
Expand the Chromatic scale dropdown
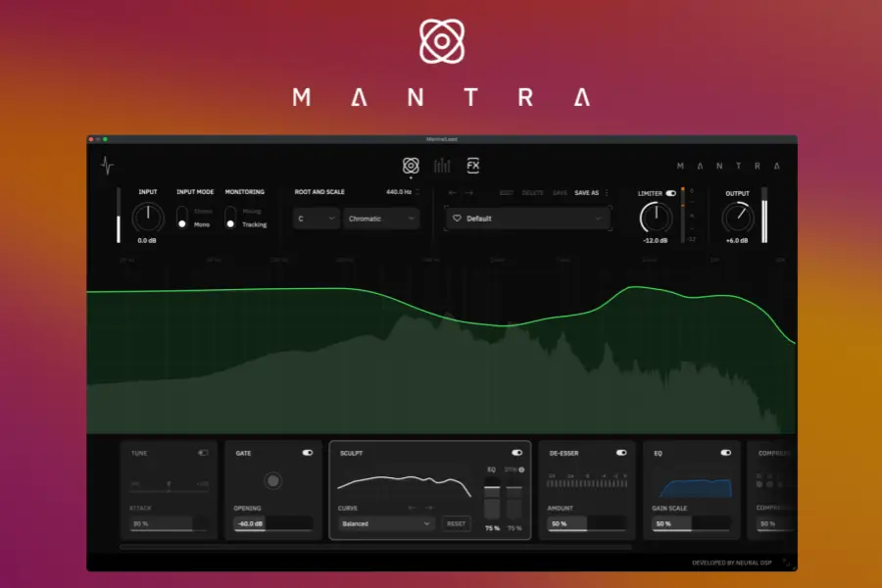coord(380,219)
